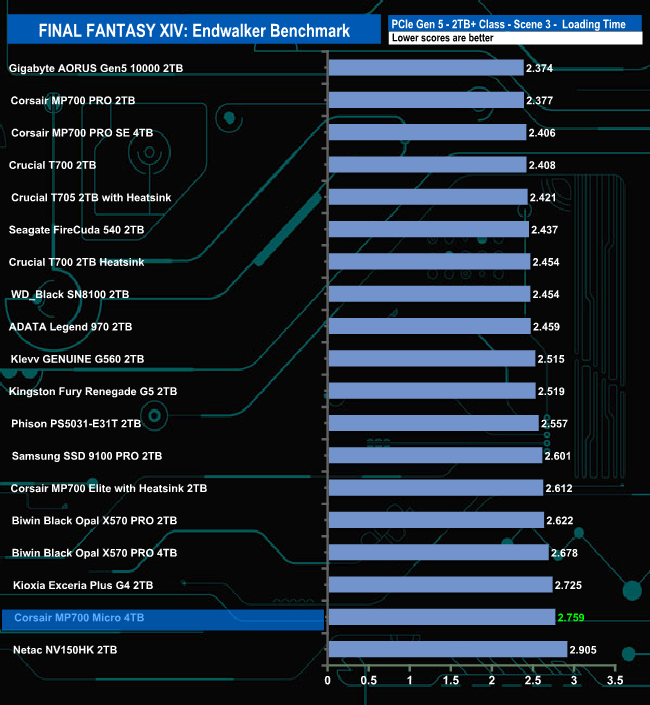
Task: Click the Netac NV150HK bar
Action: (x=448, y=649)
